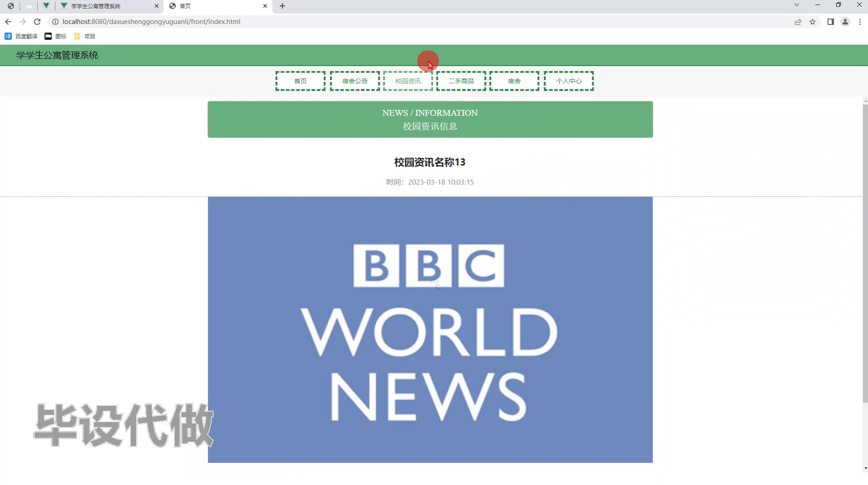This screenshot has width=868, height=485.
Task: Switch to the 学学生公寓管理系统 tab
Action: pyautogui.click(x=110, y=6)
